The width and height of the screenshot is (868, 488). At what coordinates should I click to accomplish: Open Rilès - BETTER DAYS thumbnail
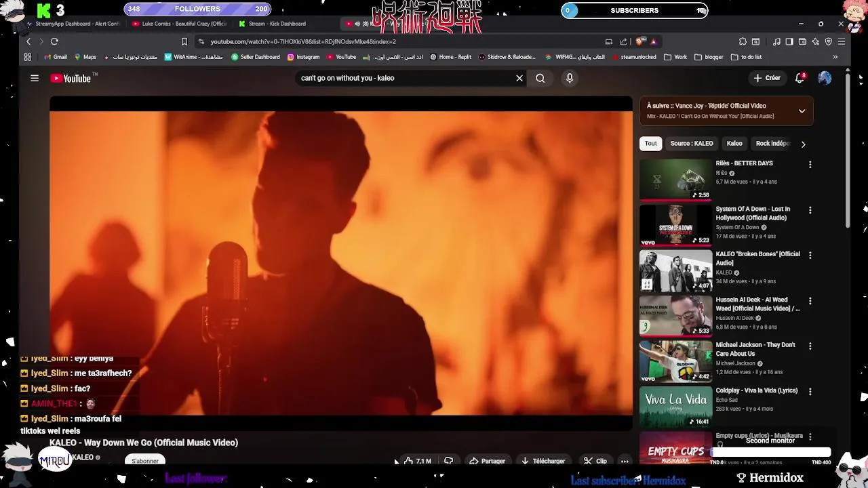pyautogui.click(x=675, y=180)
